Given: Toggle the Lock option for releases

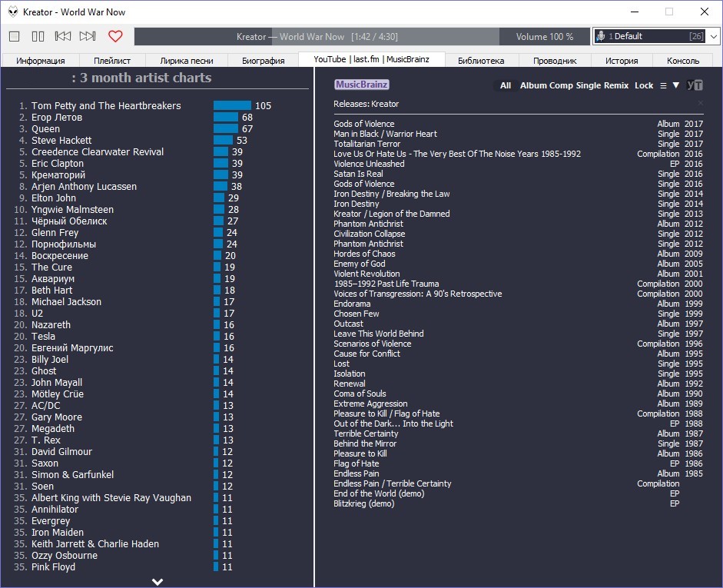Looking at the screenshot, I should (644, 85).
